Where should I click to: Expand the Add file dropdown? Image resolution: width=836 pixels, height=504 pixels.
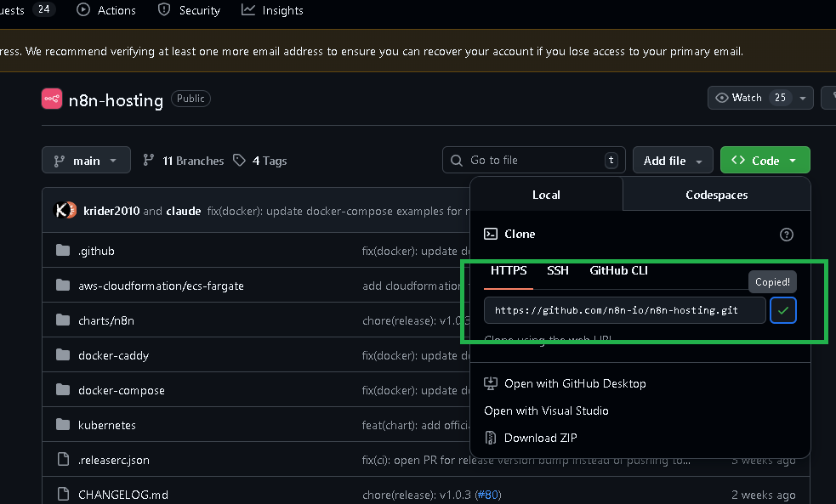point(673,161)
